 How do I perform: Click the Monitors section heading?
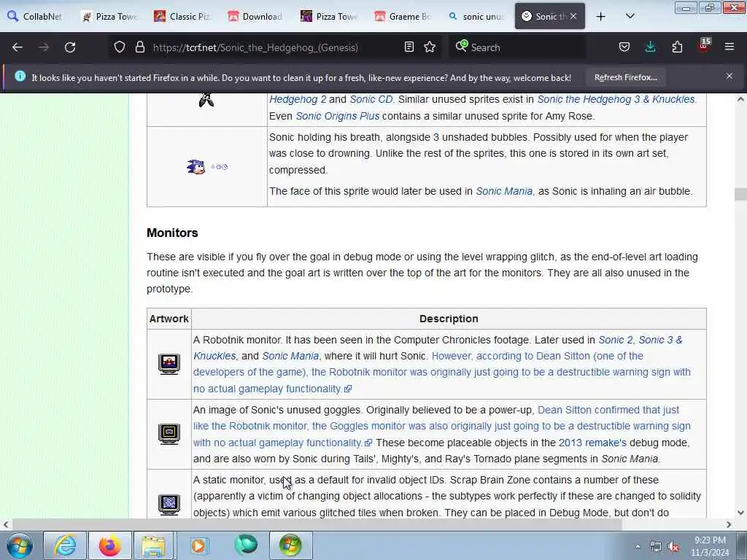(172, 233)
